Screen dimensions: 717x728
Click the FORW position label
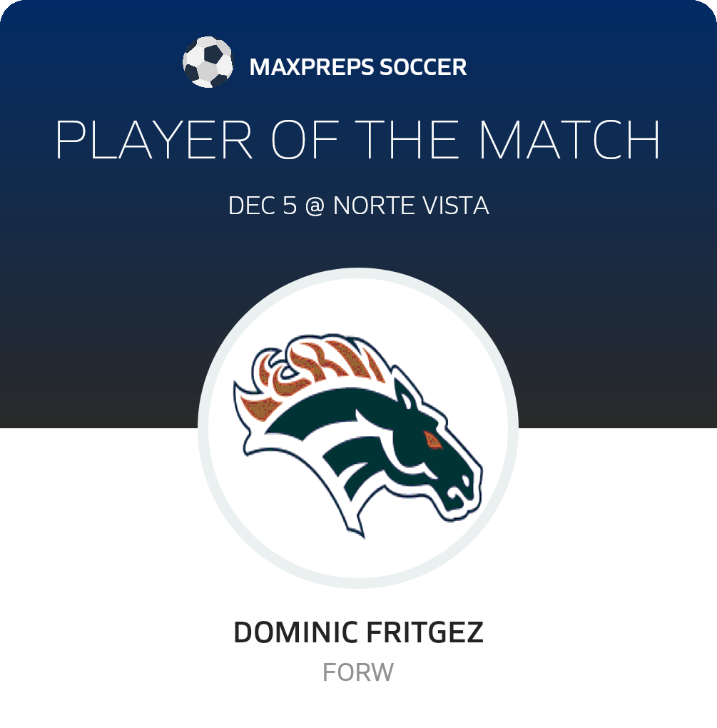coord(358,672)
